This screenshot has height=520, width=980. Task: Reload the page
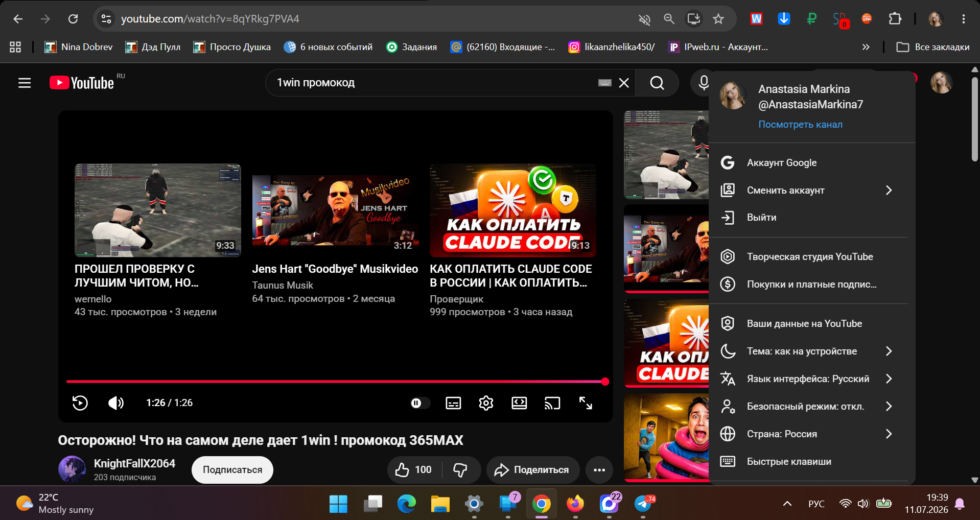(x=73, y=19)
